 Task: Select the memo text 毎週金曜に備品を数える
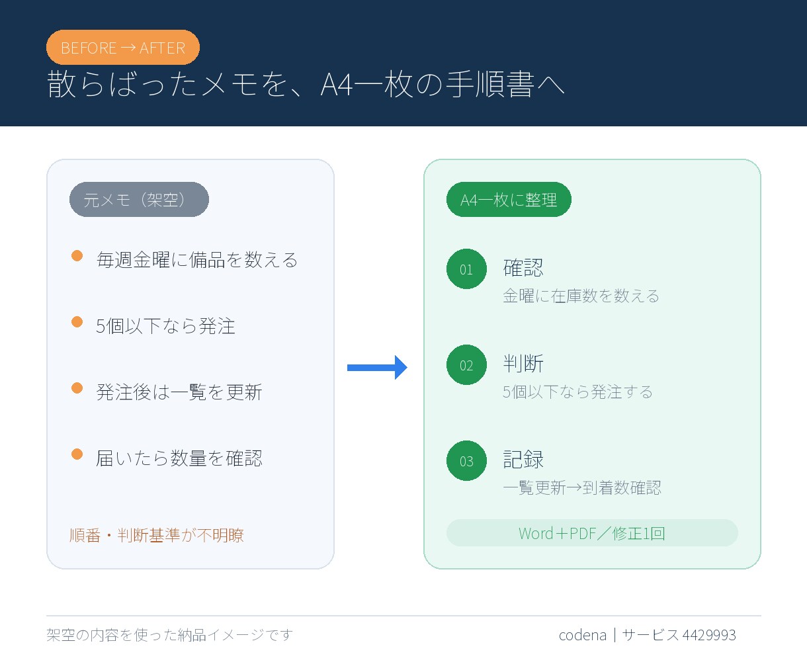197,260
